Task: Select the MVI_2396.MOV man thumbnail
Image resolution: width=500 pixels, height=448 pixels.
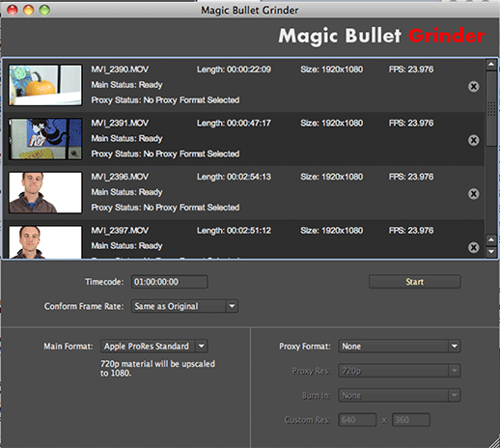Action: pos(45,192)
